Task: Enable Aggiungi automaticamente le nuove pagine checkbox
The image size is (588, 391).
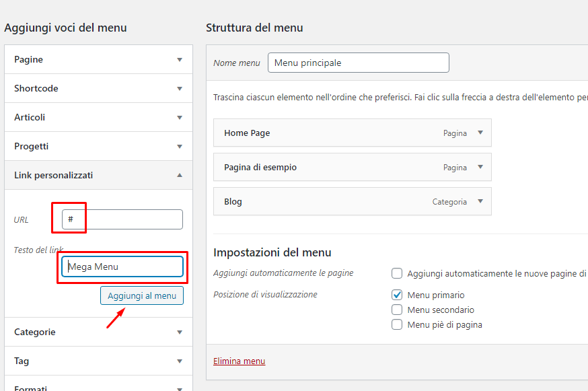Action: click(397, 273)
